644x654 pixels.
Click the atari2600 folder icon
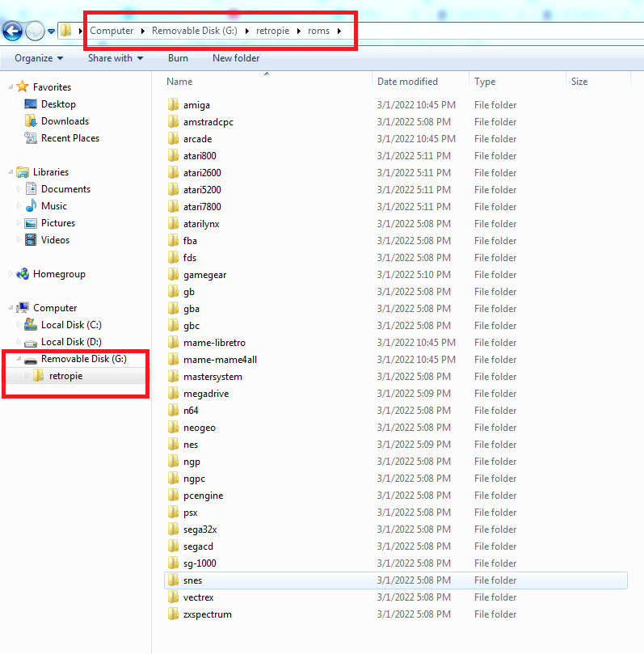tap(173, 173)
